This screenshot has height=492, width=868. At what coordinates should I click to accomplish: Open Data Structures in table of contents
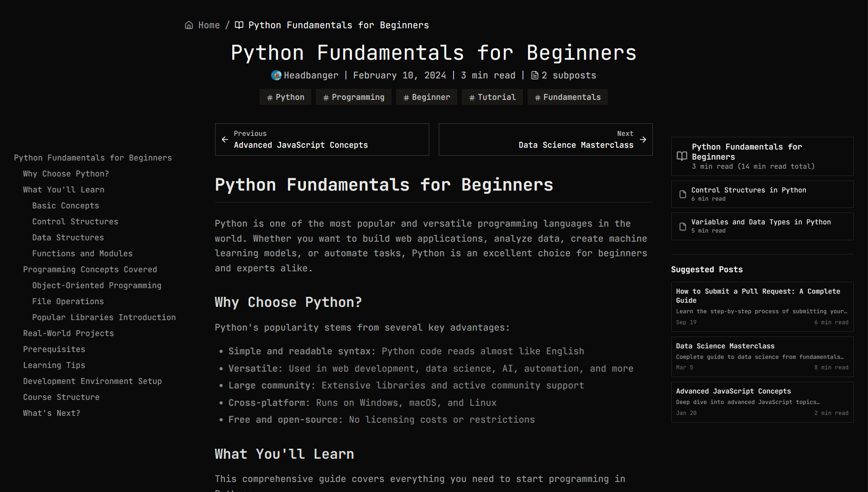68,238
